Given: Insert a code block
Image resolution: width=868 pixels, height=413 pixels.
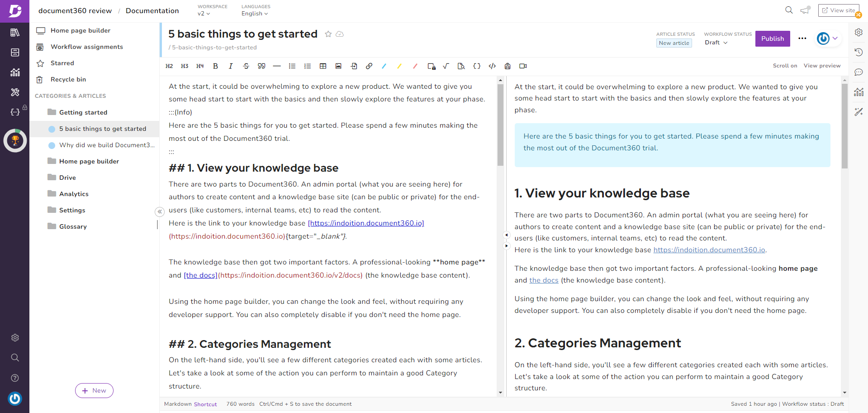Looking at the screenshot, I should click(x=492, y=66).
